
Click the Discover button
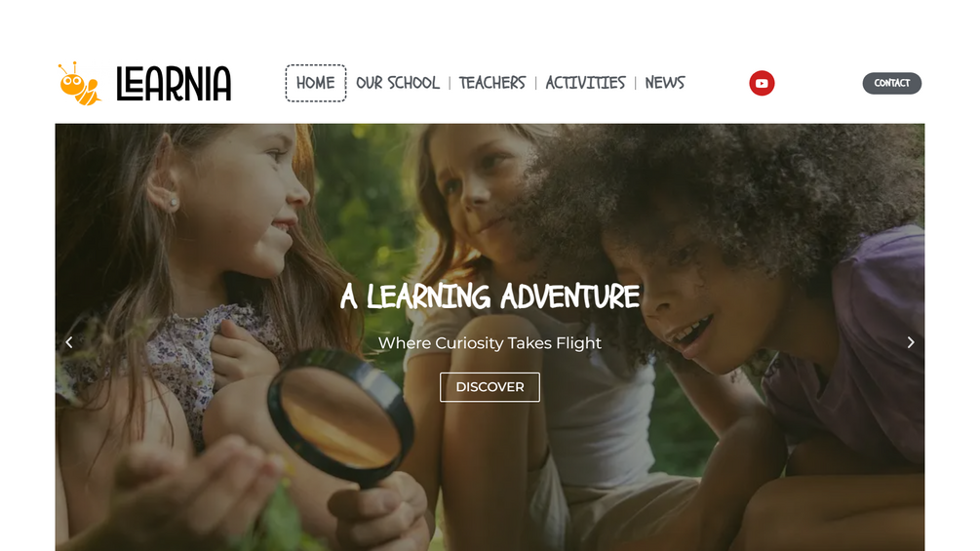[490, 387]
